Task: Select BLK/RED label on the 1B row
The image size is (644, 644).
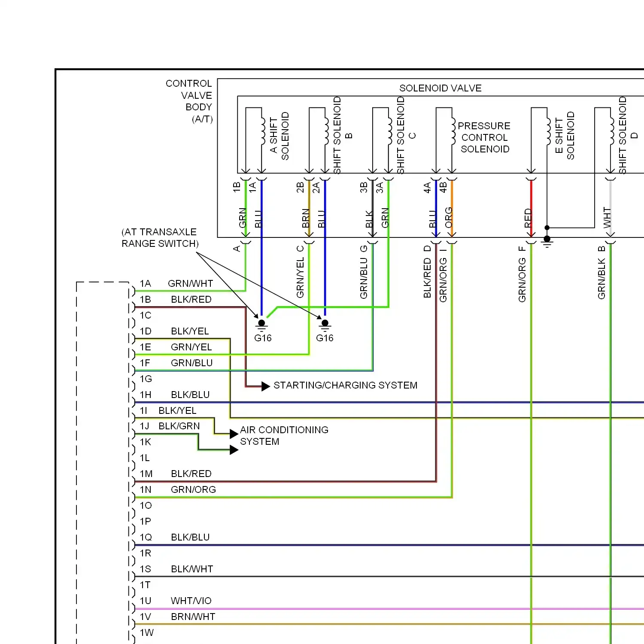Action: pyautogui.click(x=191, y=299)
